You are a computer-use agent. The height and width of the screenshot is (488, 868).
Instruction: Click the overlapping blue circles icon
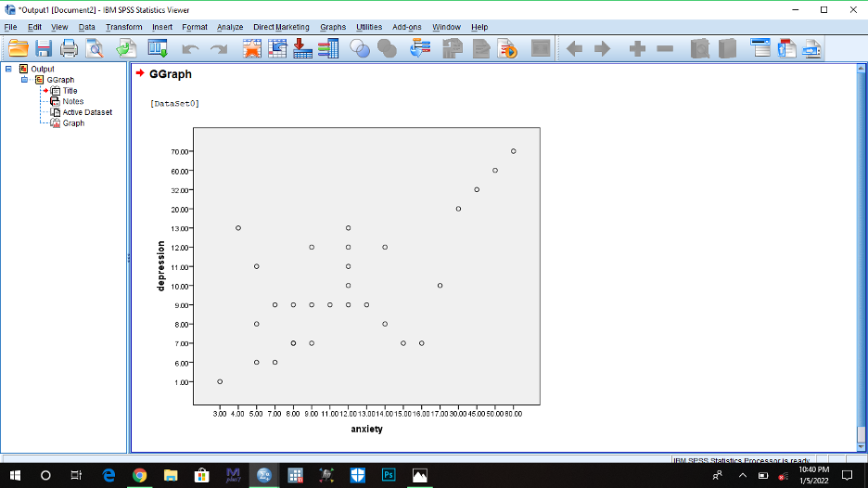pos(360,49)
